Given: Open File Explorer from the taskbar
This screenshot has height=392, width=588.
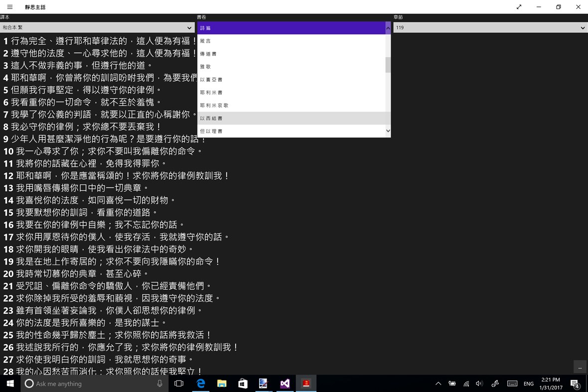Looking at the screenshot, I should [222, 384].
